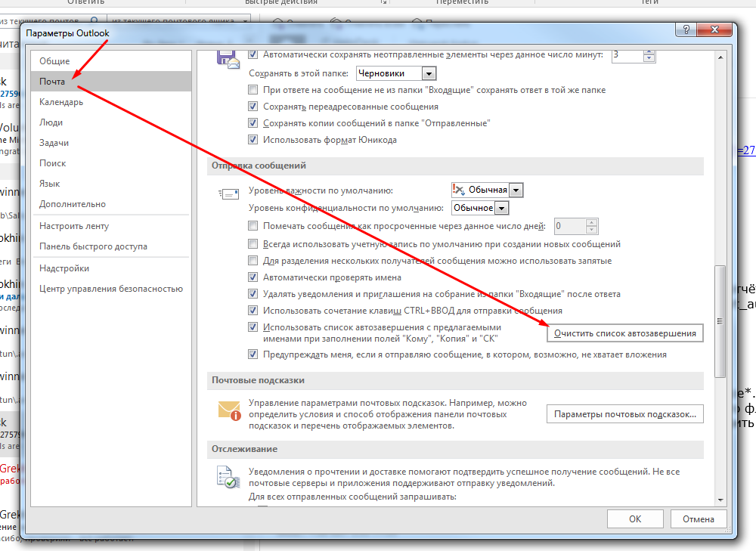Toggle CTRL+ВВОД send shortcut checkbox
This screenshot has width=756, height=551.
(253, 310)
